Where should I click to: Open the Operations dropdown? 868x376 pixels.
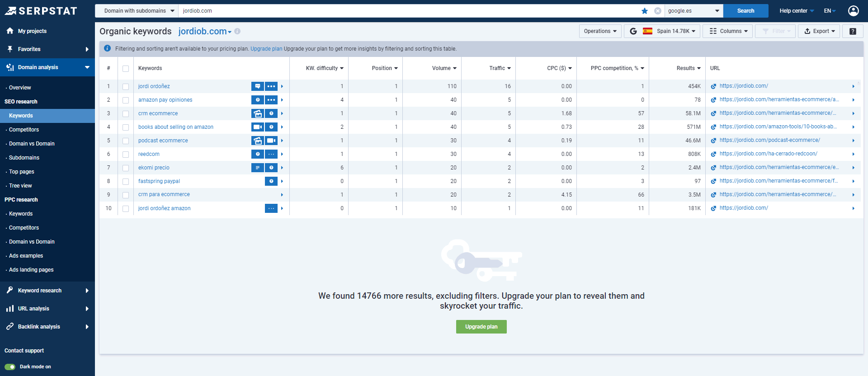tap(600, 31)
